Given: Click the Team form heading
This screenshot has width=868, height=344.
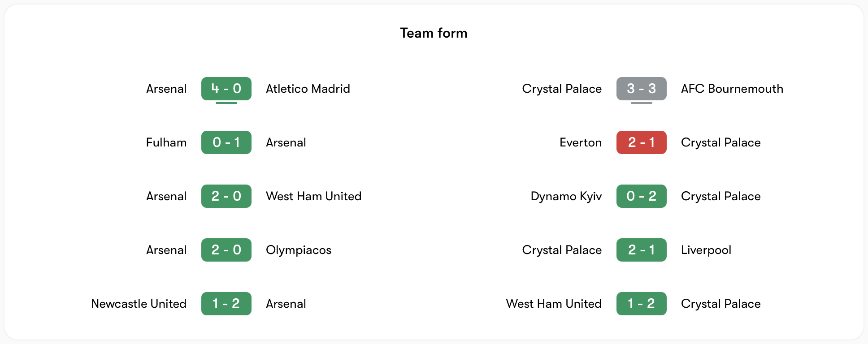Looking at the screenshot, I should pos(434,33).
